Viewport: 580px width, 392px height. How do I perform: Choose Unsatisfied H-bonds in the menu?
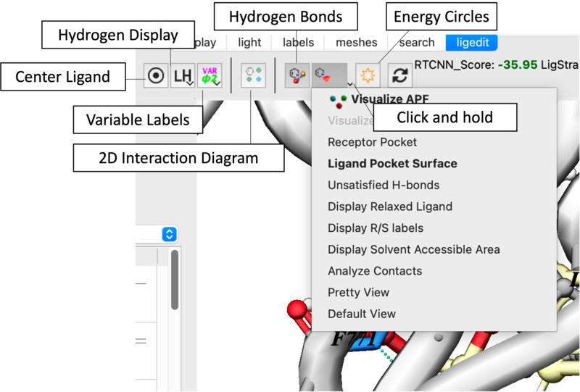pos(384,185)
